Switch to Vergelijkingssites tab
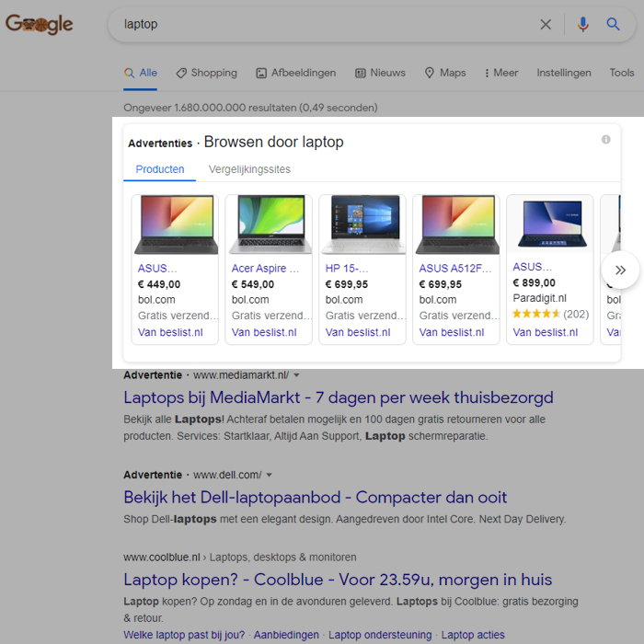The image size is (644, 644). [x=249, y=169]
